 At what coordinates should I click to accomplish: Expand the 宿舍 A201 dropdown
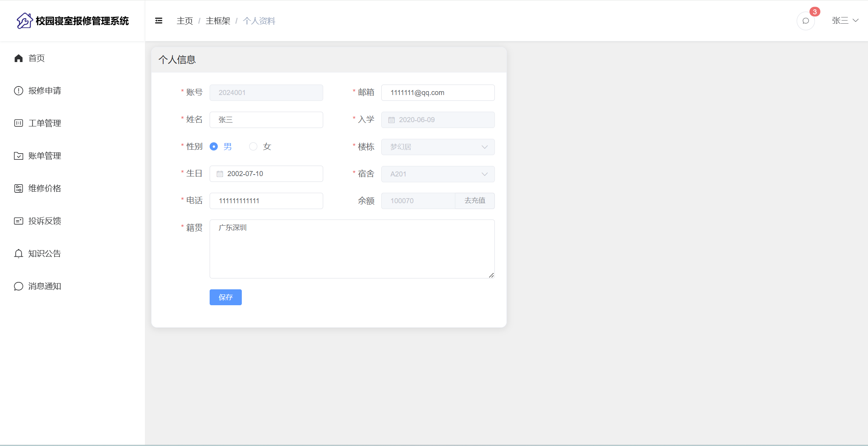437,174
